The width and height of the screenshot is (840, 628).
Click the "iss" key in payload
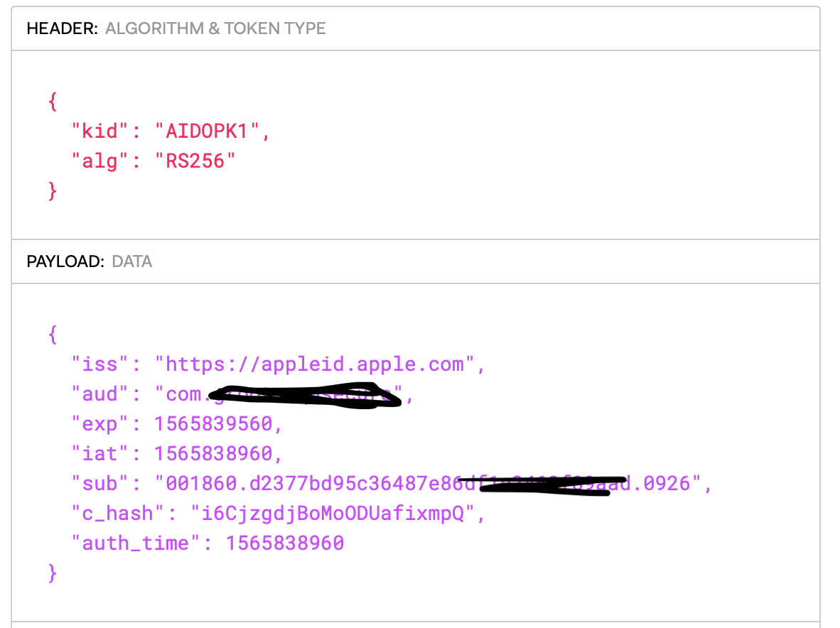pos(99,364)
